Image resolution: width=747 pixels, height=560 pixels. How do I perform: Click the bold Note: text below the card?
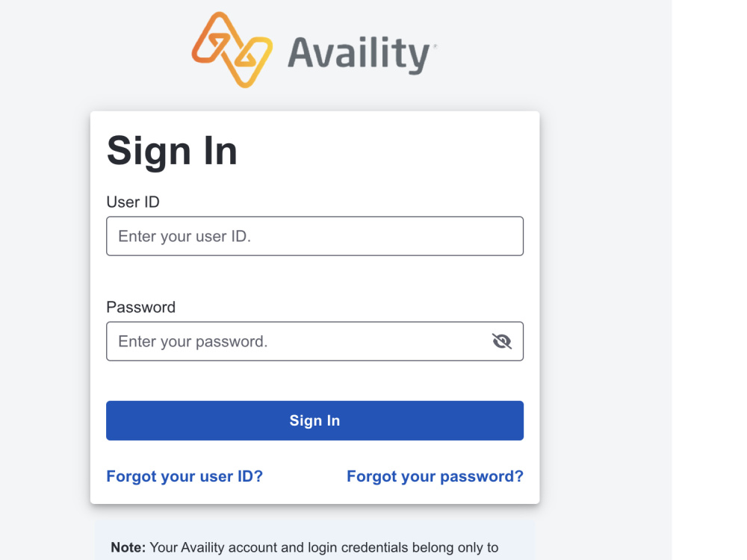pos(128,547)
